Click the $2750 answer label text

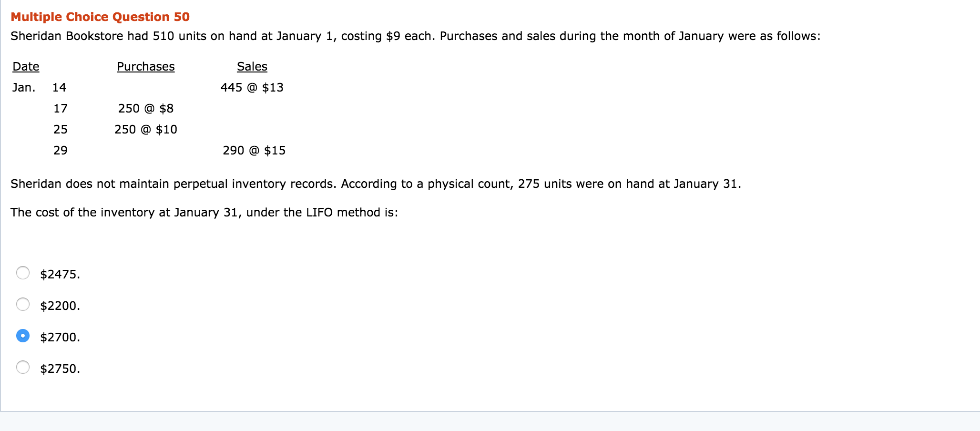coord(60,368)
